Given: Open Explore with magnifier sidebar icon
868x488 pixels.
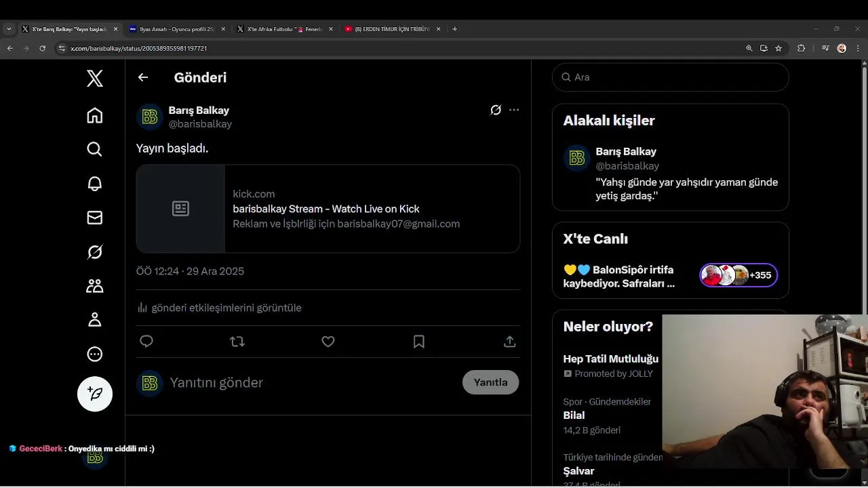Looking at the screenshot, I should click(x=95, y=149).
